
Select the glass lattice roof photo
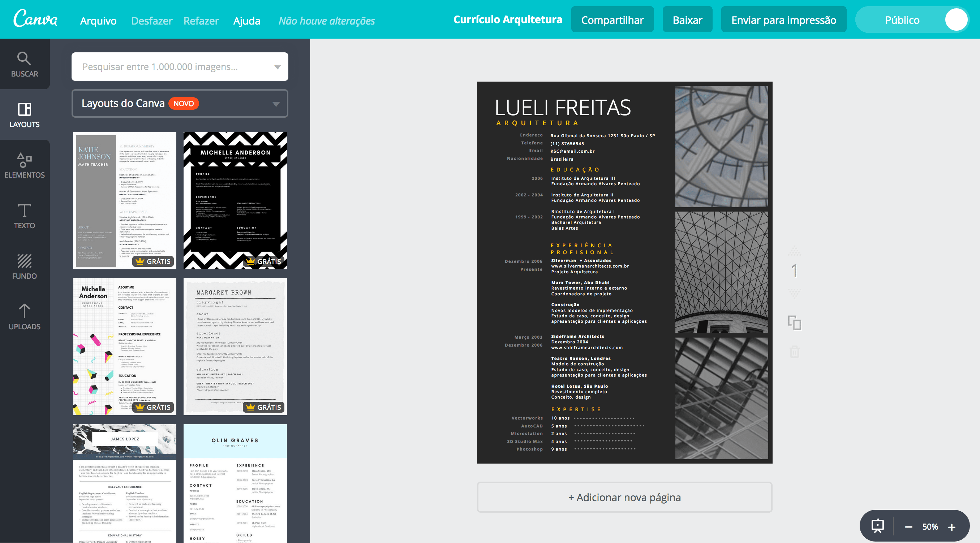pyautogui.click(x=721, y=272)
